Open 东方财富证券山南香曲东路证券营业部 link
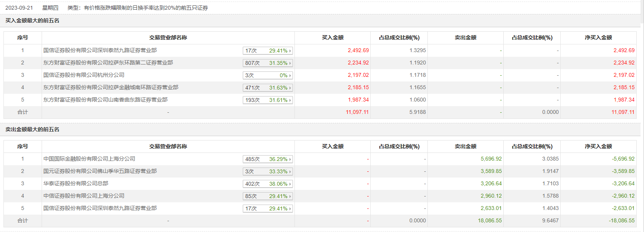644x232 pixels. point(105,100)
